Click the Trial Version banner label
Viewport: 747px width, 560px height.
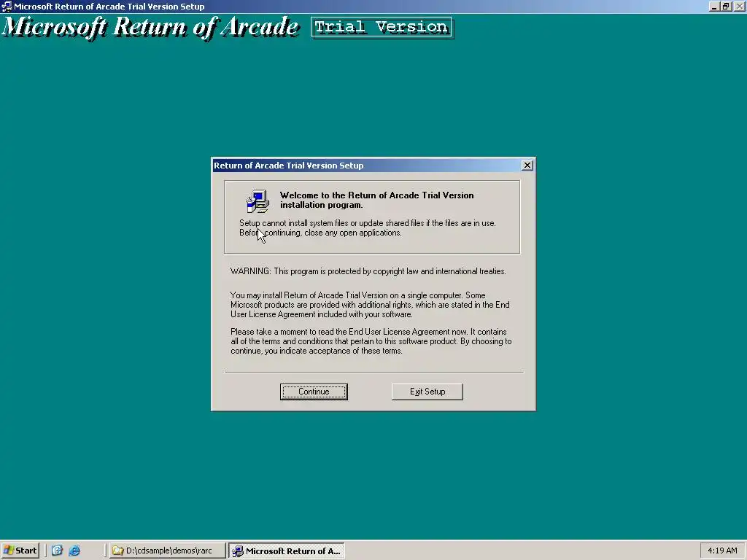click(x=382, y=27)
